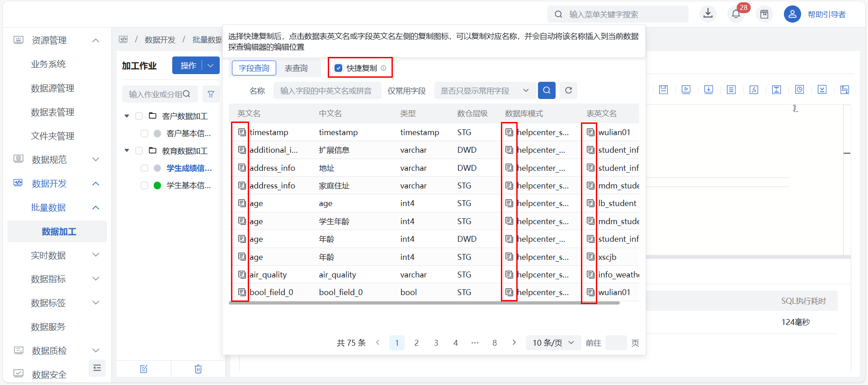Image resolution: width=868 pixels, height=385 pixels.
Task: Click the archive box icon in top bar
Action: pyautogui.click(x=764, y=14)
